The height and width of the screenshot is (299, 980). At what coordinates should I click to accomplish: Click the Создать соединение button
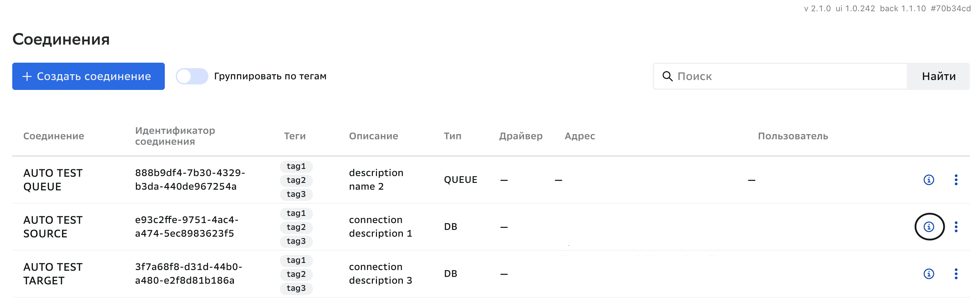[x=88, y=77]
